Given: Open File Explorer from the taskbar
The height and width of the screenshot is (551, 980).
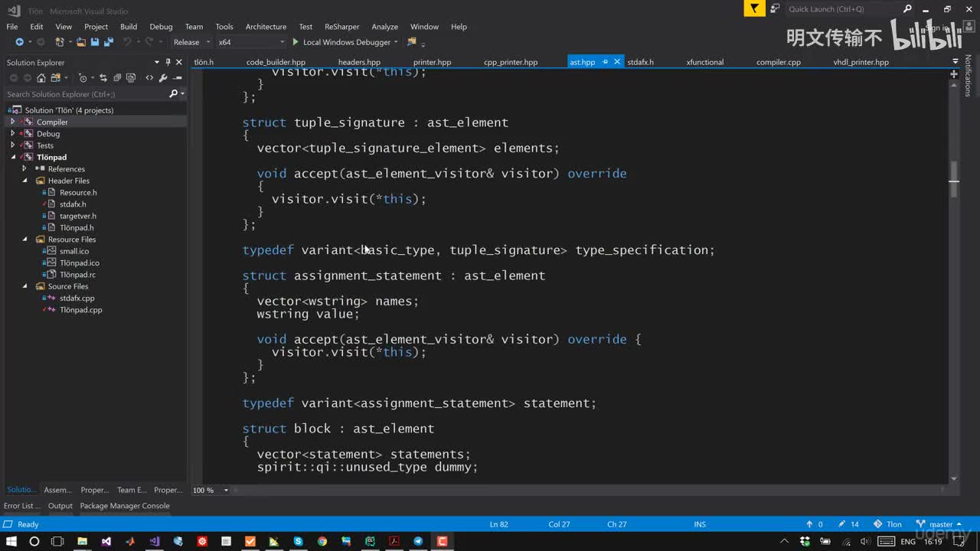Looking at the screenshot, I should [82, 541].
